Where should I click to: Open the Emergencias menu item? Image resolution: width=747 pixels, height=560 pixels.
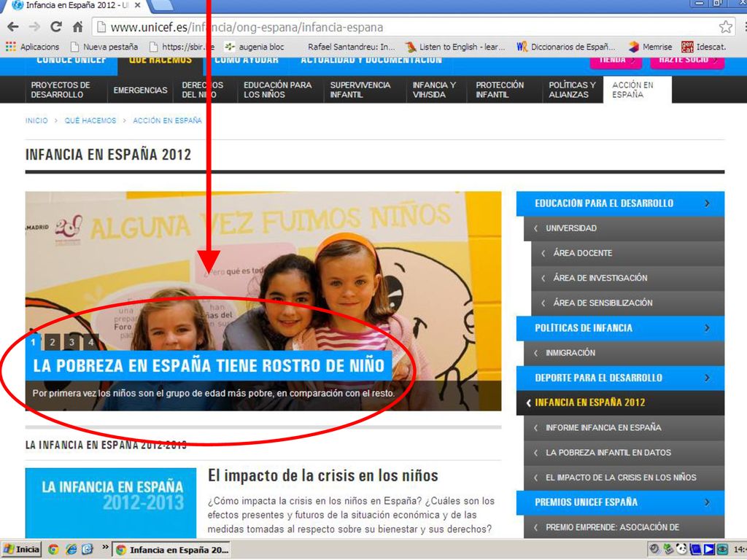point(140,90)
